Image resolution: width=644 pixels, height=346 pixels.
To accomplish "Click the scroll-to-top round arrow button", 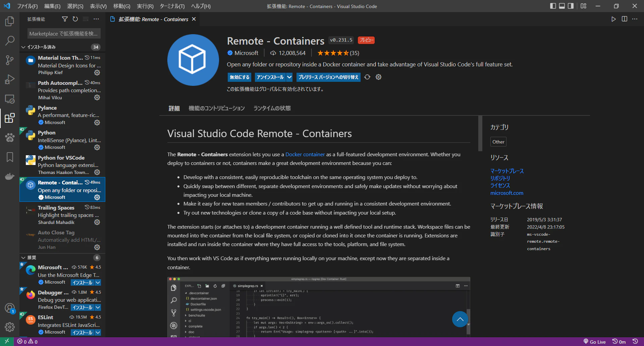I will (460, 319).
